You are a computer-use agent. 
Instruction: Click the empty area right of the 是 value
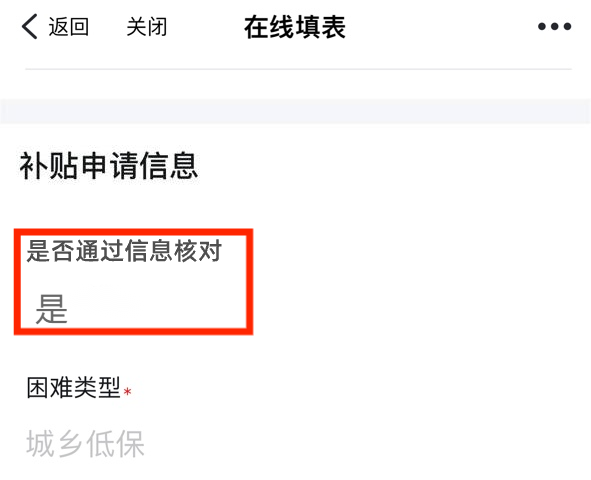156,309
